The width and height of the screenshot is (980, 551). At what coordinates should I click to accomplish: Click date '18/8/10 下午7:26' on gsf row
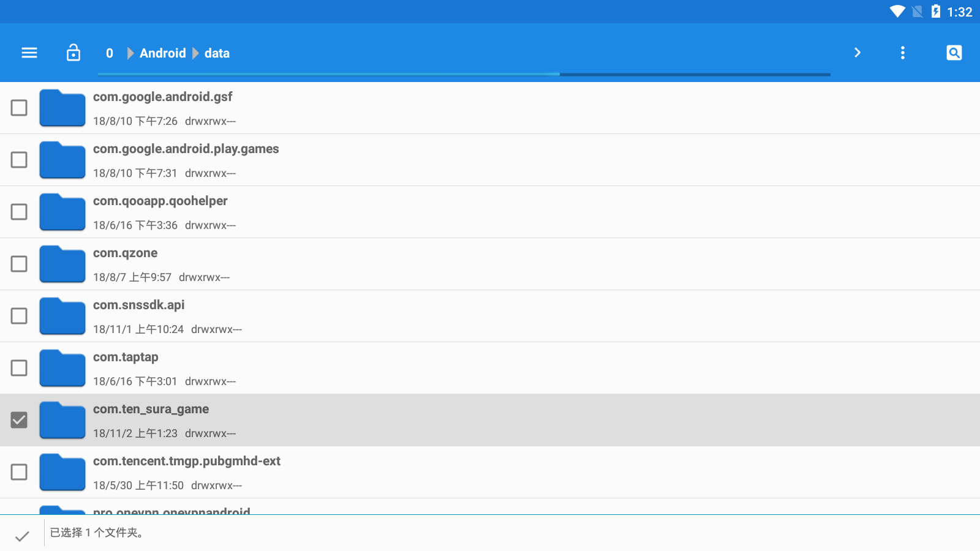pos(135,121)
